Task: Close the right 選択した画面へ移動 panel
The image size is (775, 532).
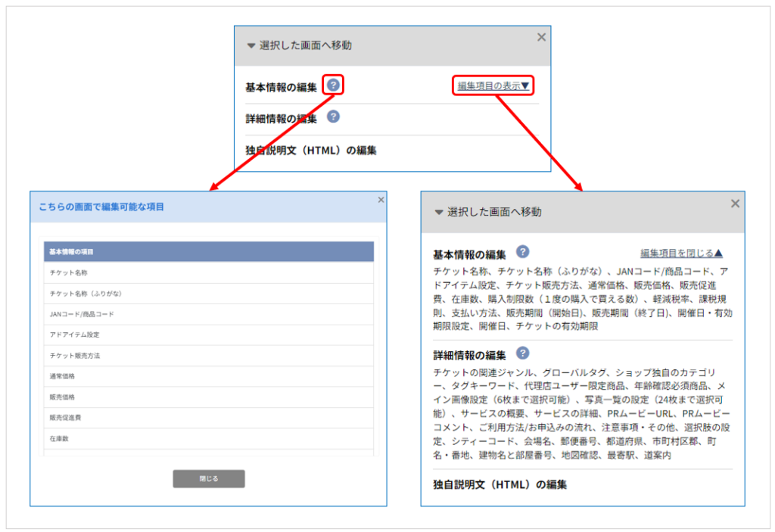Action: (736, 204)
